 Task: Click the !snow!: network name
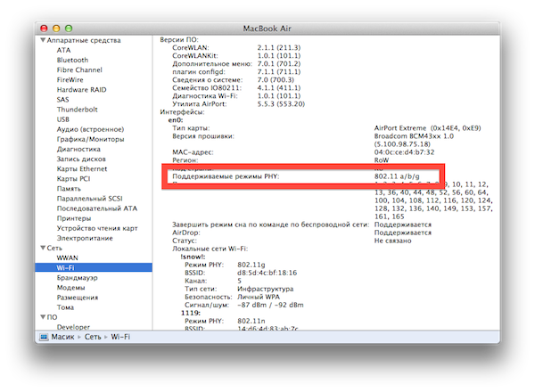pyautogui.click(x=193, y=257)
